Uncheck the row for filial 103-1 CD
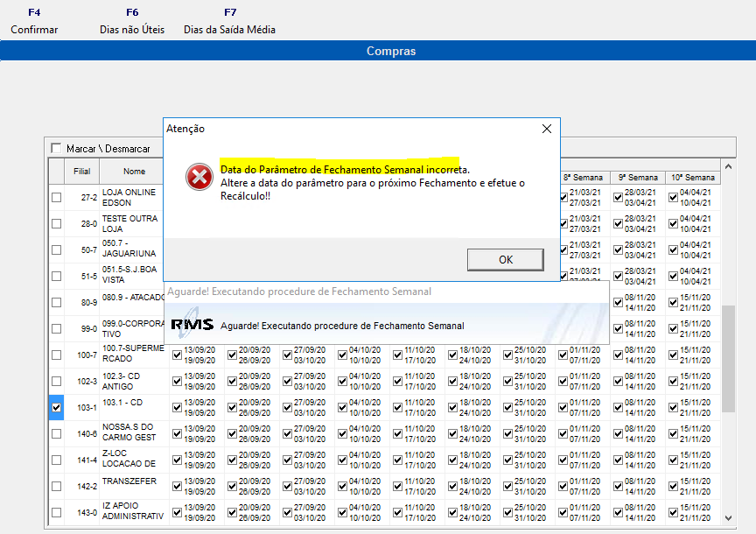This screenshot has height=534, width=756. [56, 408]
